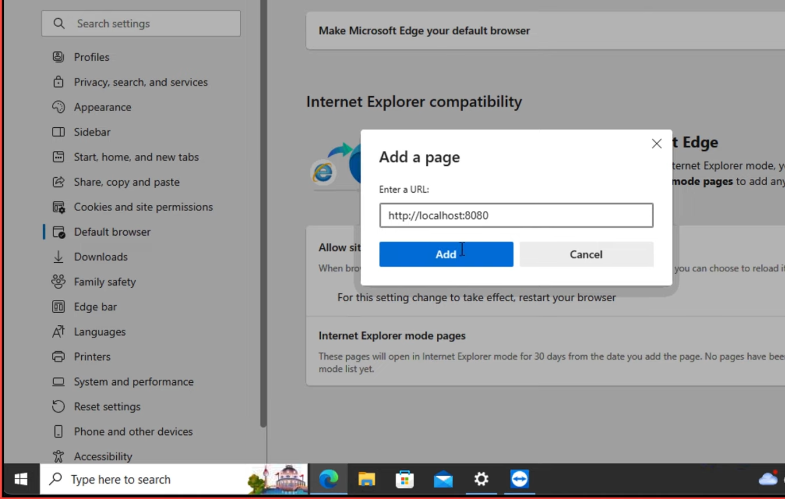
Task: Click the Reset settings icon
Action: [x=59, y=406]
